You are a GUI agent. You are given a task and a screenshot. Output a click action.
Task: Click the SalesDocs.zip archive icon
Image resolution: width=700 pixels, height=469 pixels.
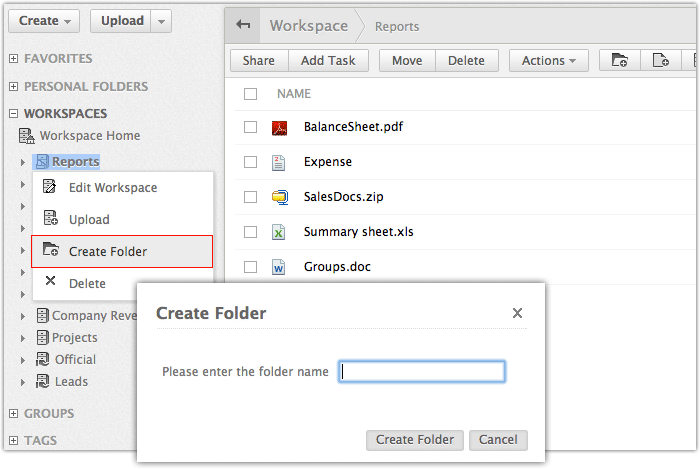[x=280, y=197]
